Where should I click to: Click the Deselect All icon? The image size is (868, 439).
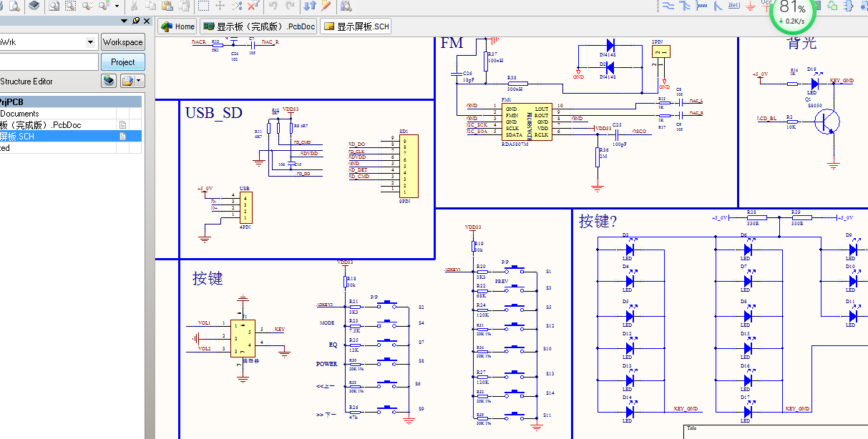click(237, 6)
